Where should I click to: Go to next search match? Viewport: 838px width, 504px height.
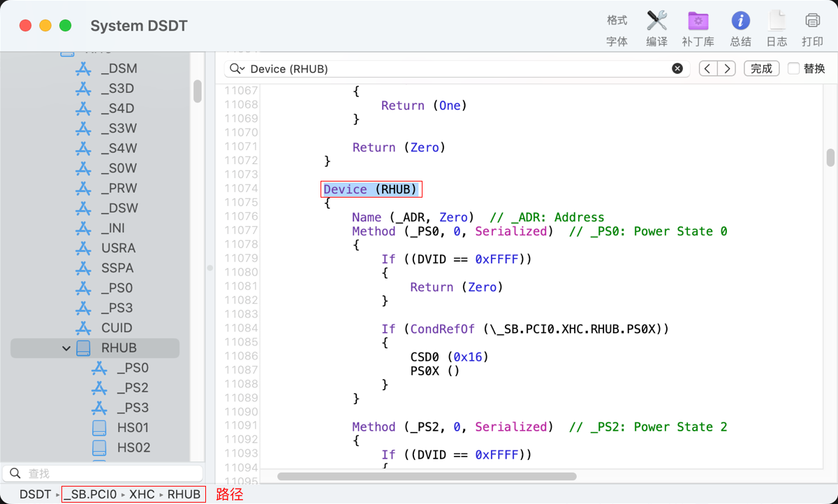click(728, 68)
